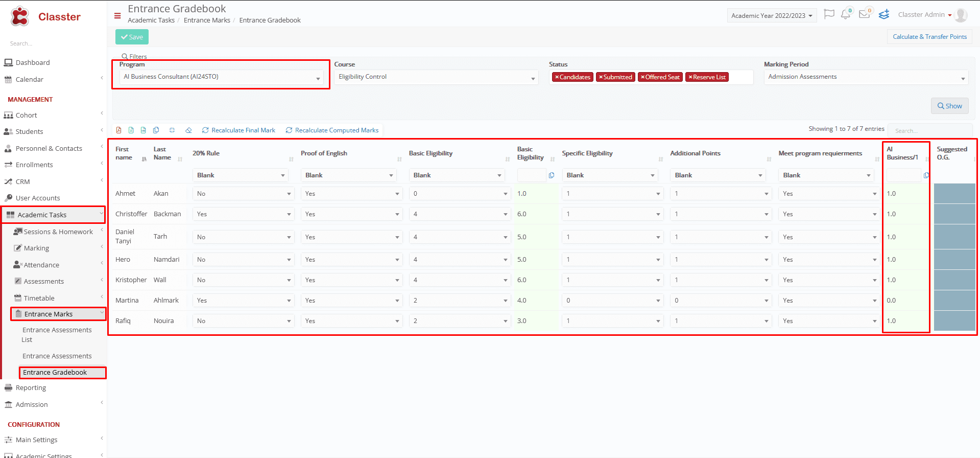Image resolution: width=980 pixels, height=458 pixels.
Task: Click the Show button
Action: pyautogui.click(x=949, y=106)
